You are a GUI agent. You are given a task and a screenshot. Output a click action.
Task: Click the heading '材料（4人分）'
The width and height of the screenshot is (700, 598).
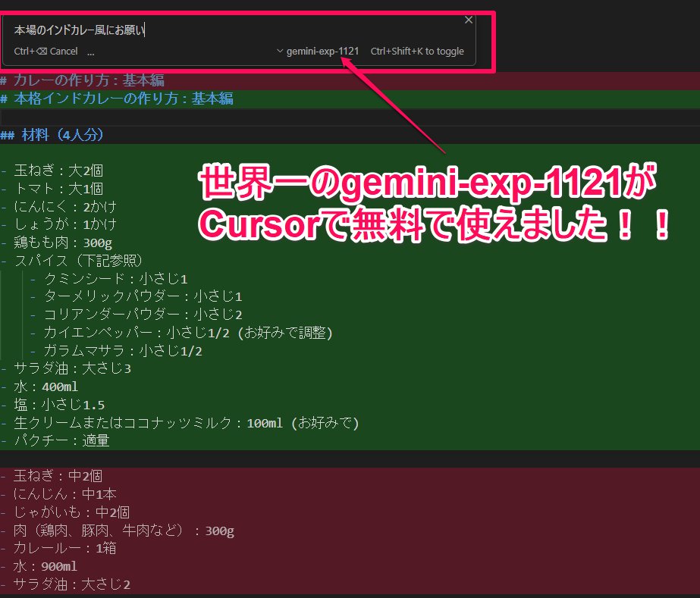62,134
